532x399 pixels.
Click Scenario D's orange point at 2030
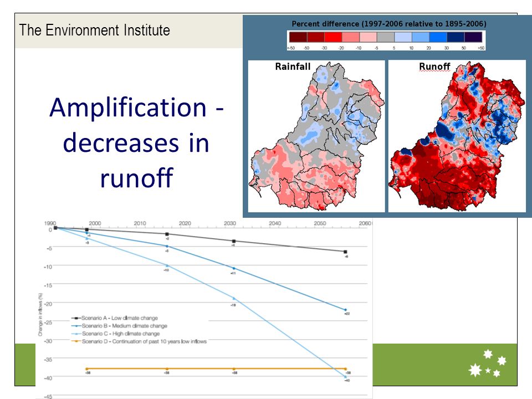(233, 369)
